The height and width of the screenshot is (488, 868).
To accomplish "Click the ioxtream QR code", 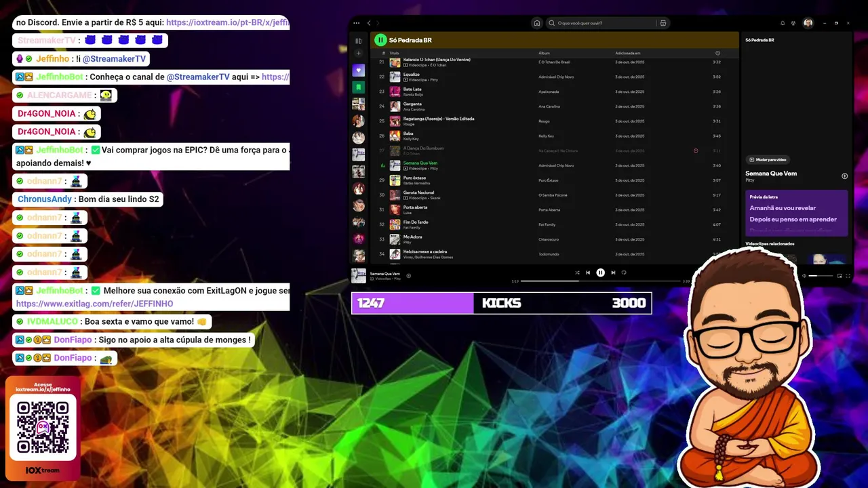I will [43, 428].
